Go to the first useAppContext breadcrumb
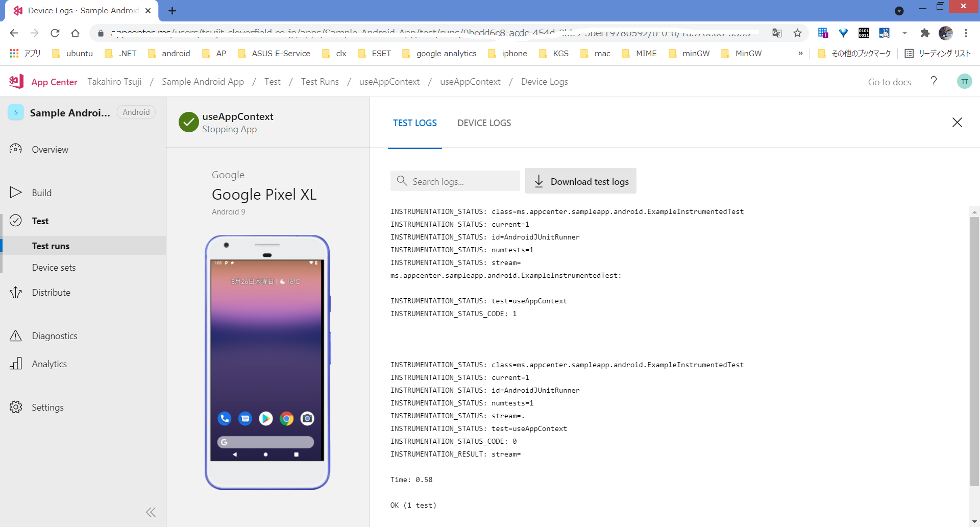The width and height of the screenshot is (980, 527). pyautogui.click(x=389, y=82)
